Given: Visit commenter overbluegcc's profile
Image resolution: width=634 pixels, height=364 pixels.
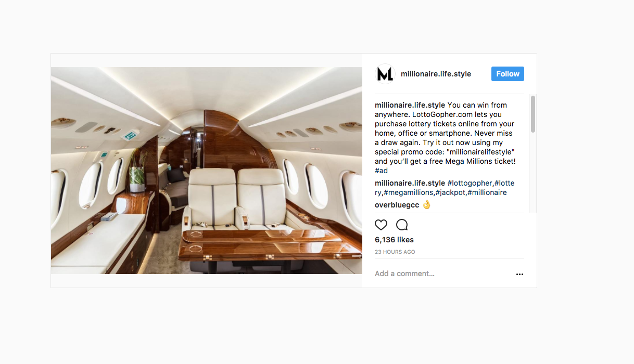Looking at the screenshot, I should pyautogui.click(x=397, y=205).
